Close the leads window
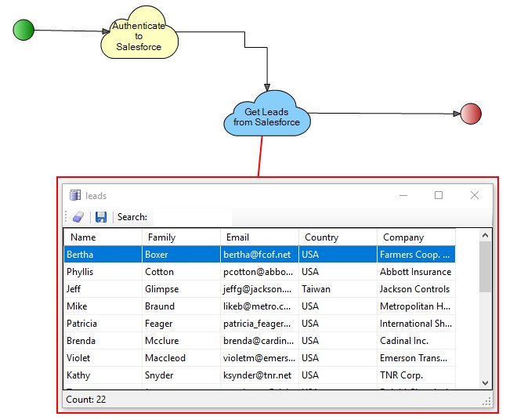This screenshot has width=506, height=420. point(475,195)
